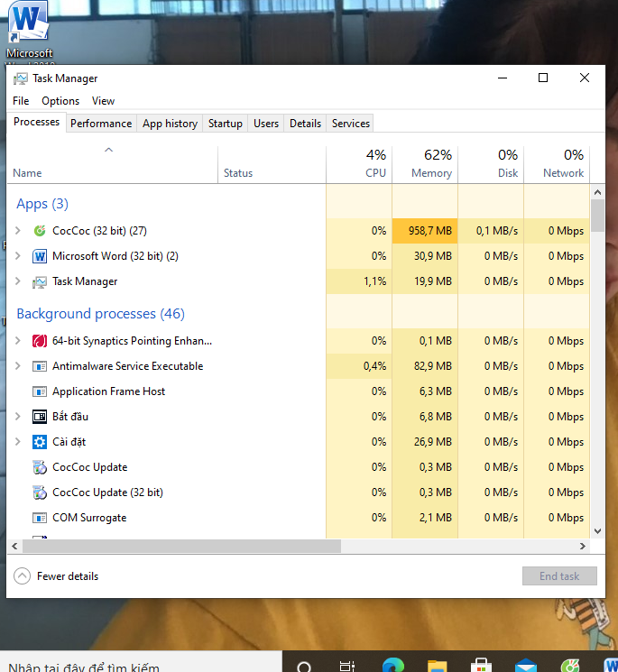Sort processes by Disk column

tap(491, 164)
